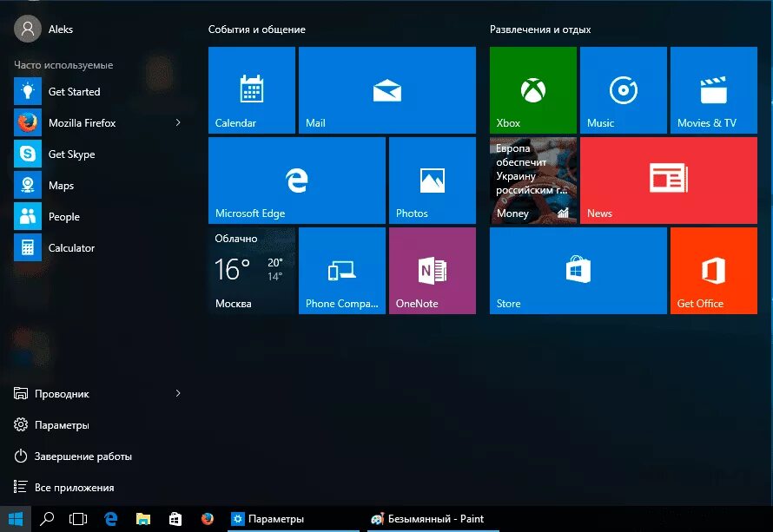Screen dimensions: 773x532
Task: Click the События и общение group header
Action: [256, 30]
